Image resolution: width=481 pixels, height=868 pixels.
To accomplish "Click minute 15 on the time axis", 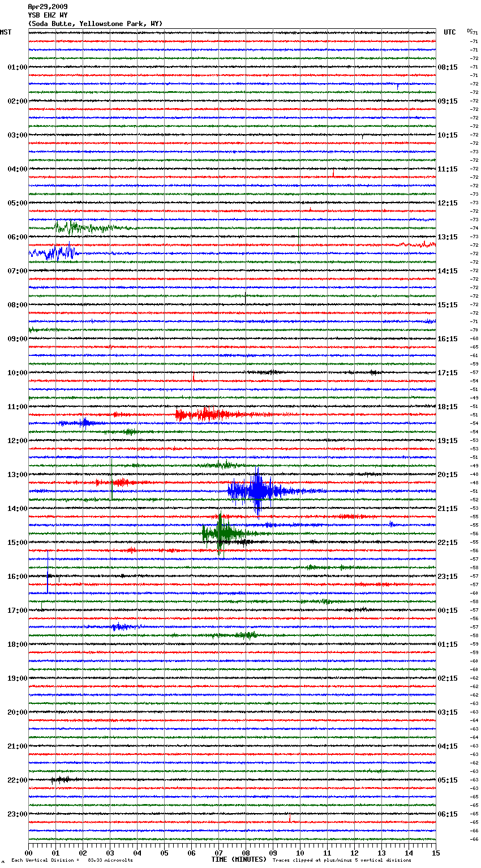I will 436,853.
